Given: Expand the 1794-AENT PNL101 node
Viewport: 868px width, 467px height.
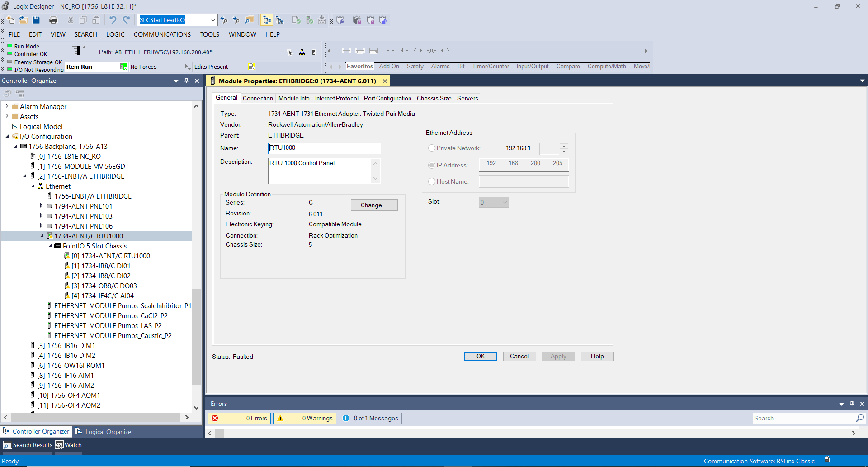Looking at the screenshot, I should [41, 206].
